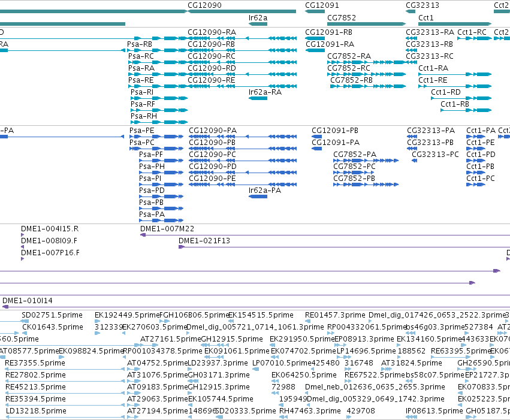Click EST RE35394.5prime
The height and width of the screenshot is (420, 510).
(x=35, y=399)
